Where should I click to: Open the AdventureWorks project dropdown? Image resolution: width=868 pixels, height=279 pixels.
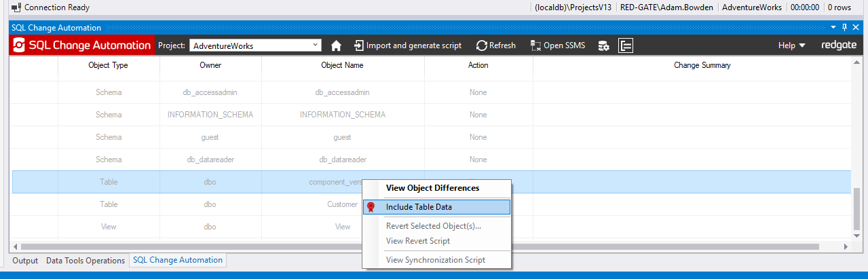255,45
